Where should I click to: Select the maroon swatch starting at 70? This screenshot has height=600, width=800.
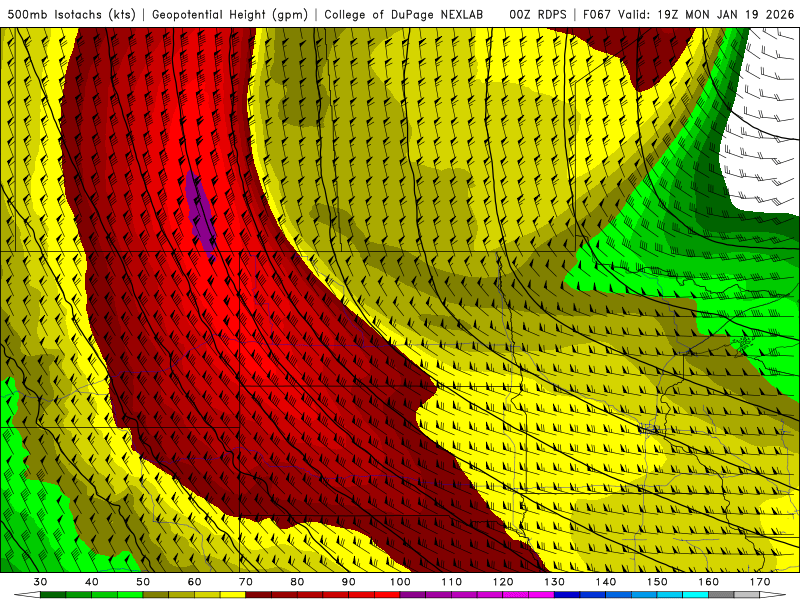tap(259, 594)
